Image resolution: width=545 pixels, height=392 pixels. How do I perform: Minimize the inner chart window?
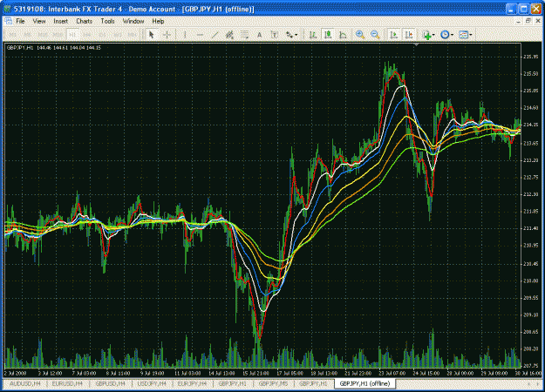point(519,21)
